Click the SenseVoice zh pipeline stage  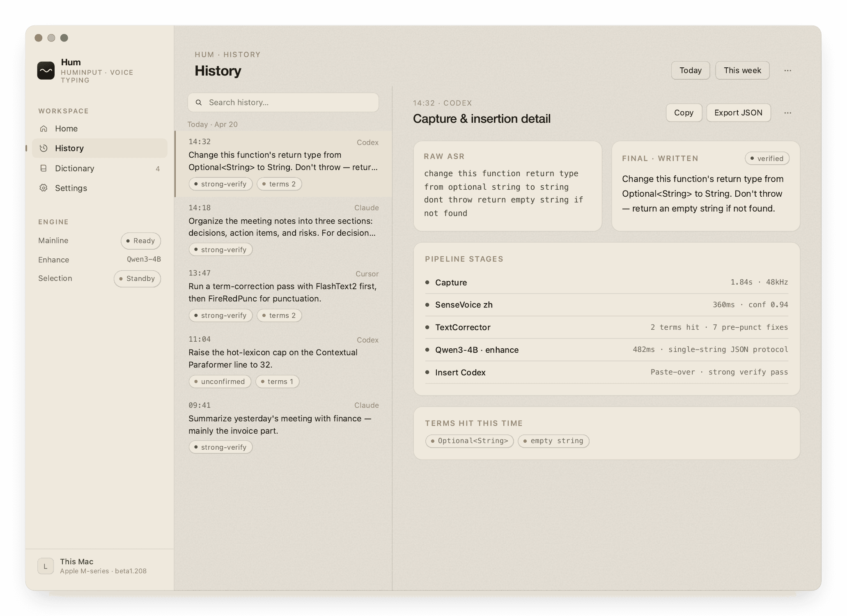tap(606, 305)
